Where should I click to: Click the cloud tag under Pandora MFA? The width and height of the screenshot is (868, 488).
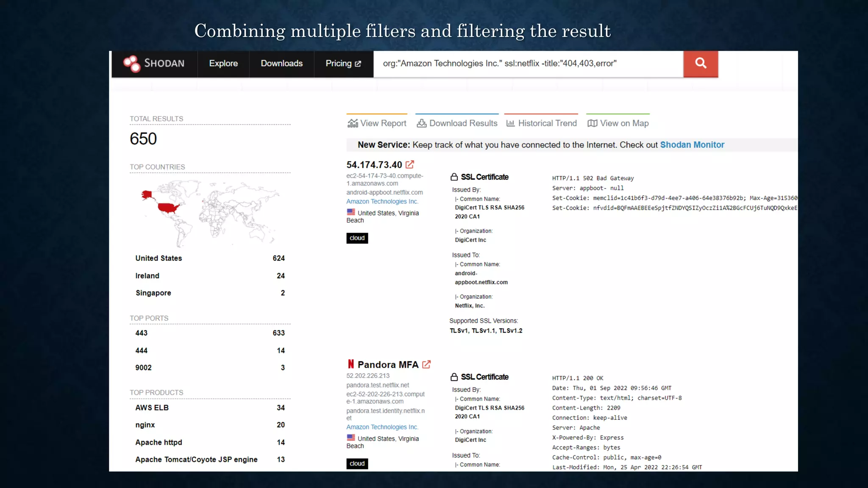pos(357,463)
